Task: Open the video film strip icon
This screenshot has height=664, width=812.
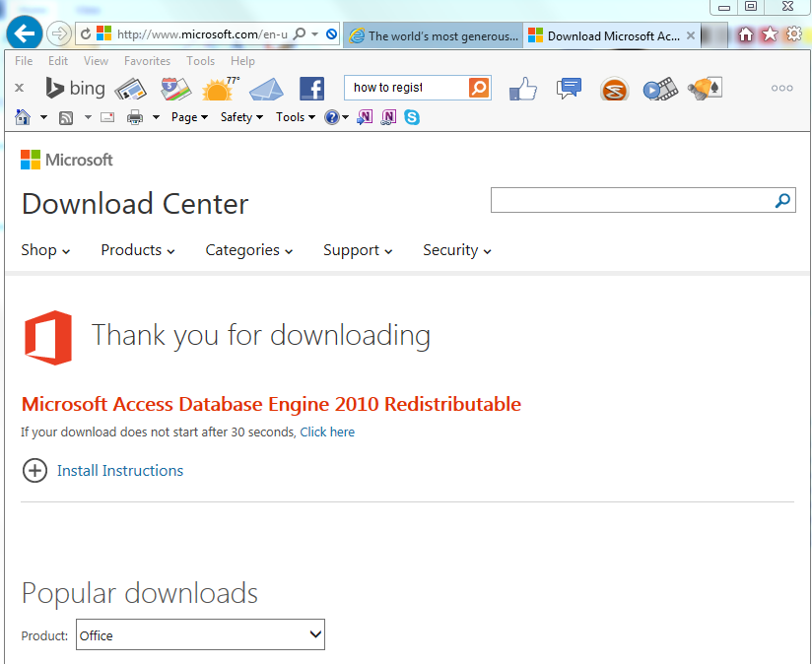Action: coord(660,89)
